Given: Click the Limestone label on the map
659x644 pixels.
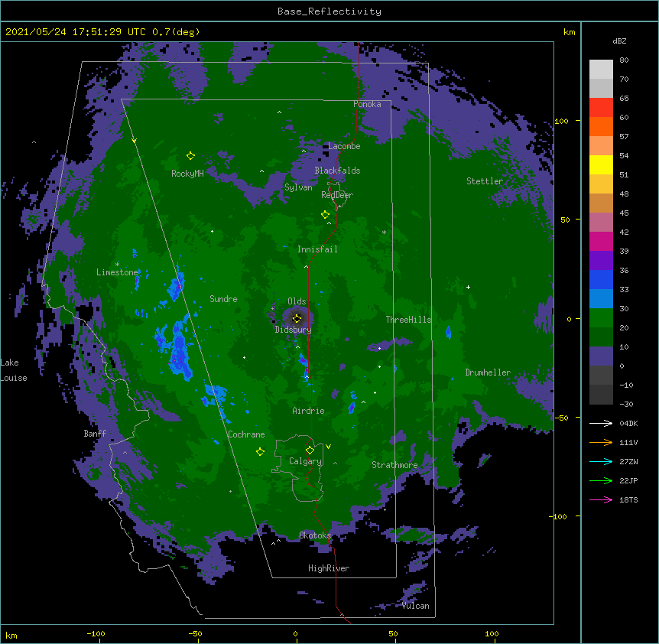Looking at the screenshot, I should [x=117, y=272].
